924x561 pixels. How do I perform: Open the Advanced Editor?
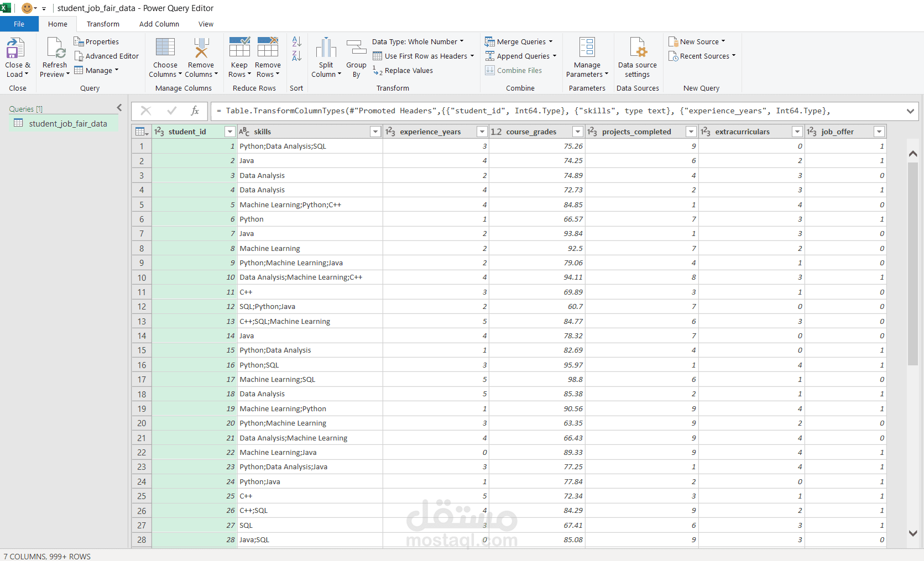(x=107, y=56)
